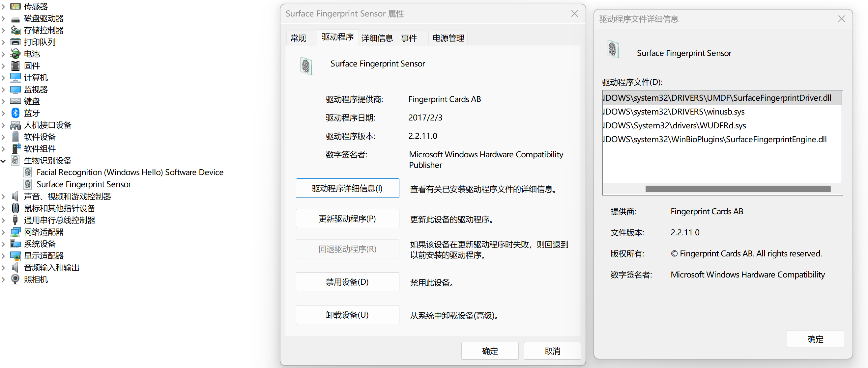Click the network adapter (网络适配器) icon
This screenshot has width=868, height=368.
coord(15,232)
